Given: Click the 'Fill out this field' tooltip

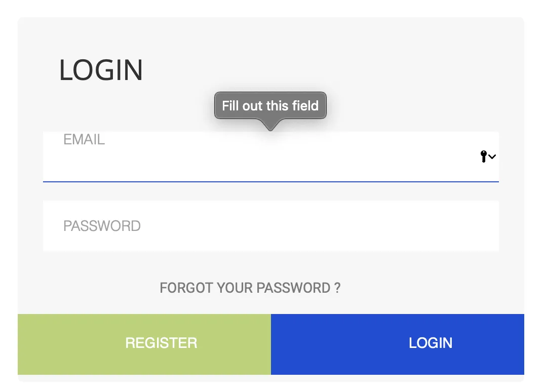Looking at the screenshot, I should pos(270,106).
